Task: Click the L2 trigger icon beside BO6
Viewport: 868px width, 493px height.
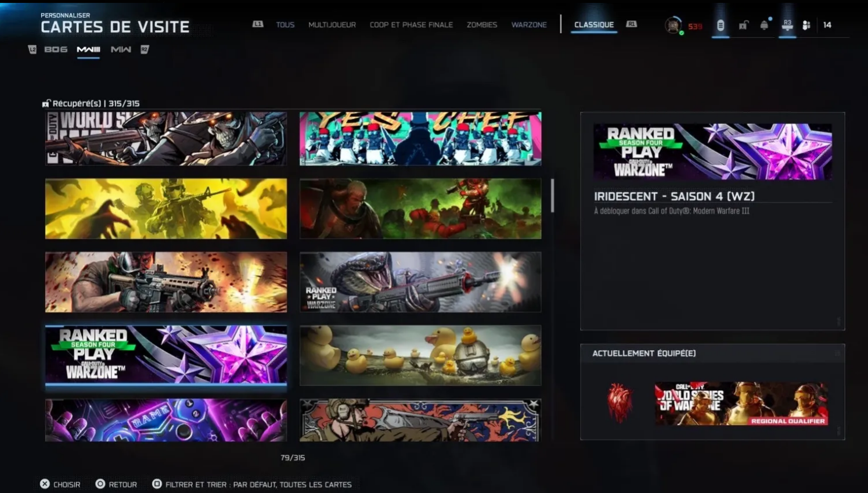Action: click(33, 49)
